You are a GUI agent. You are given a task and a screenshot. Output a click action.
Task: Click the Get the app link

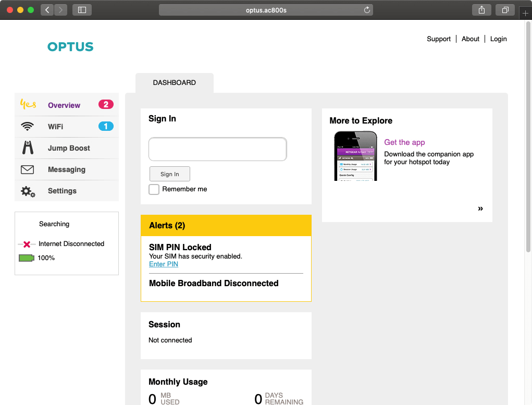(404, 142)
